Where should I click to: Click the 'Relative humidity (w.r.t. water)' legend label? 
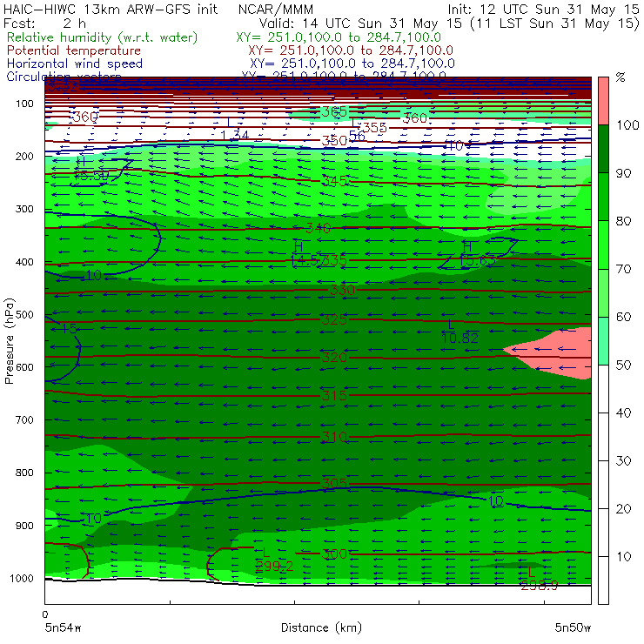pyautogui.click(x=103, y=37)
